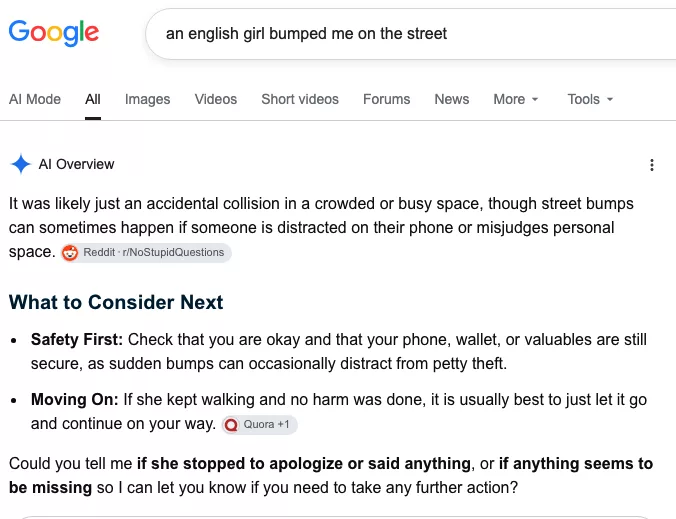Screen dimensions: 676x519
Task: Click inside the search query field
Action: click(411, 34)
